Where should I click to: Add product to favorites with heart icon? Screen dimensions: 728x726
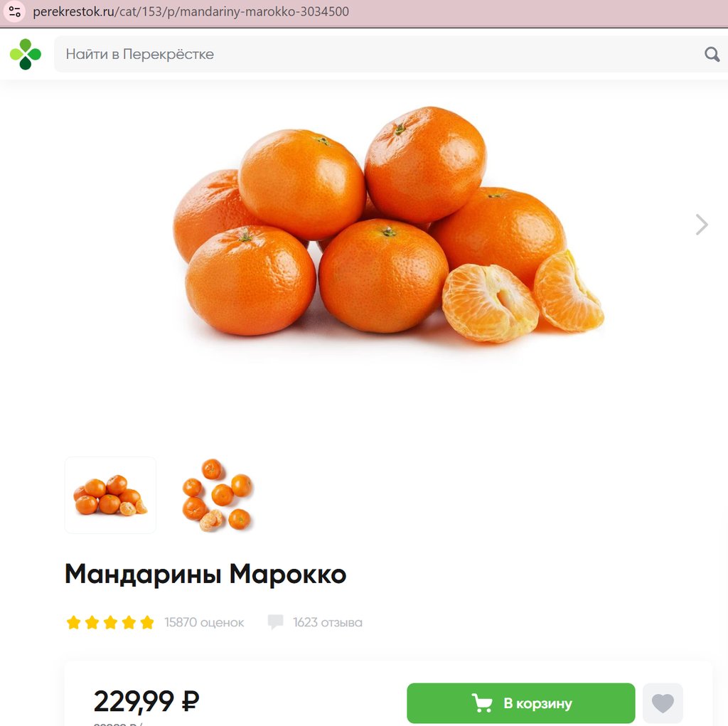point(663,703)
